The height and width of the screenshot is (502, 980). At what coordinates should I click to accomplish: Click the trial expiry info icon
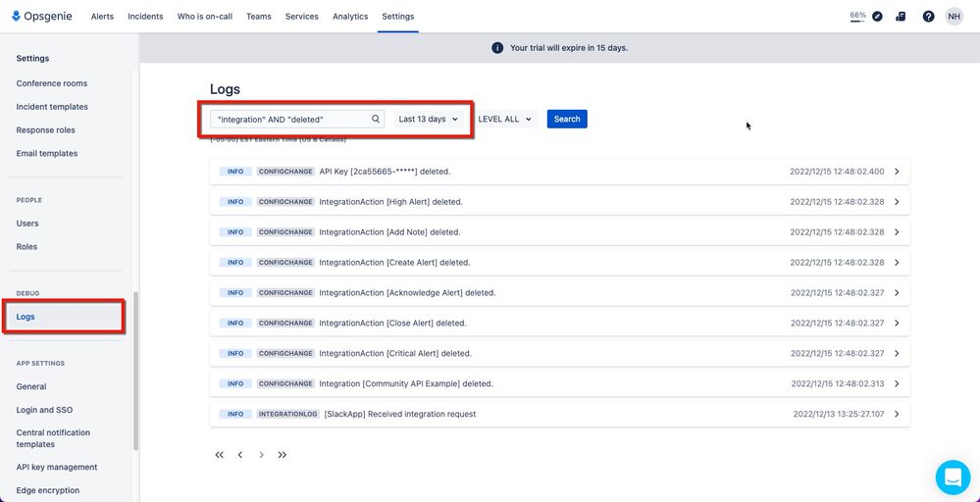pyautogui.click(x=497, y=47)
